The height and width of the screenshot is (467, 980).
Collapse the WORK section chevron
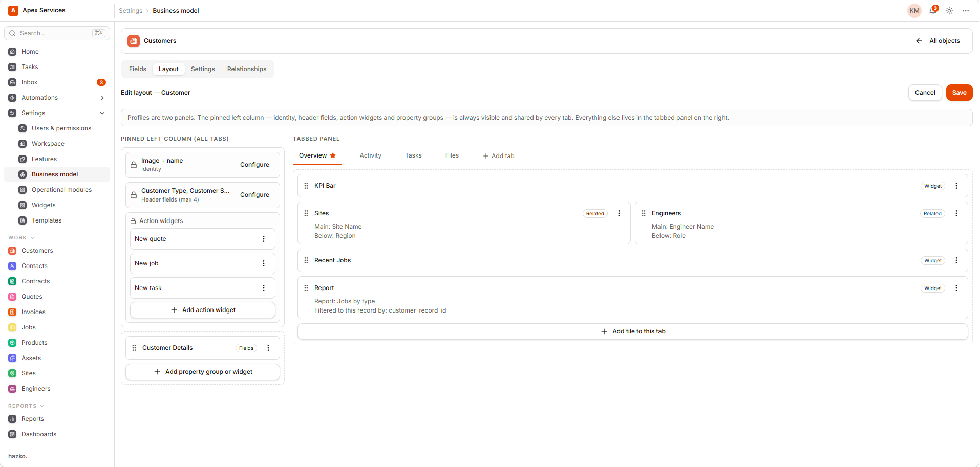32,238
